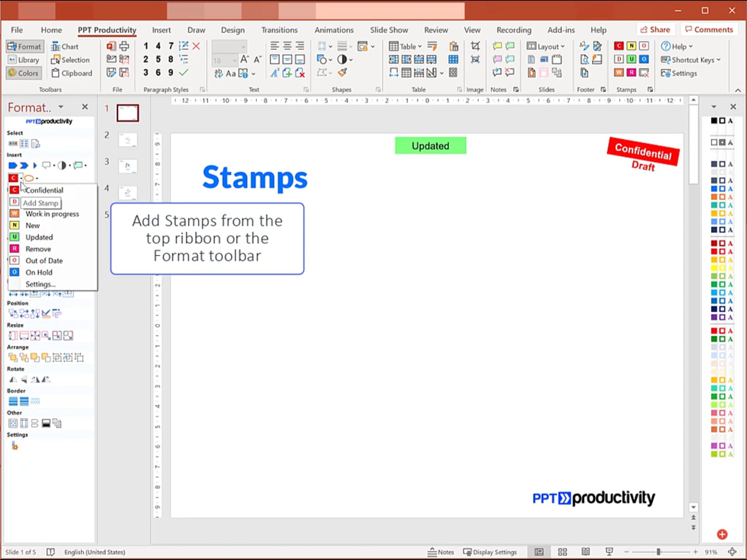The width and height of the screenshot is (747, 560).
Task: Apply paragraph style number 7
Action: pyautogui.click(x=171, y=46)
